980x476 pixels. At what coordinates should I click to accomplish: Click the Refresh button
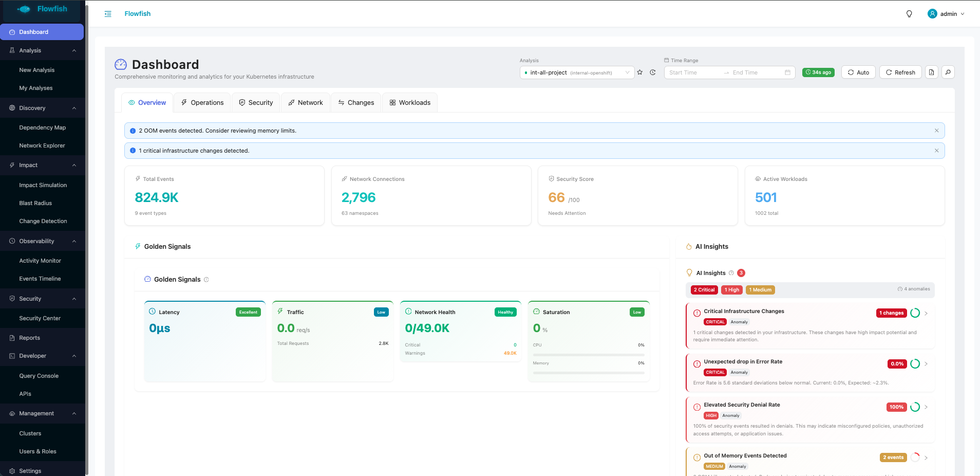900,72
